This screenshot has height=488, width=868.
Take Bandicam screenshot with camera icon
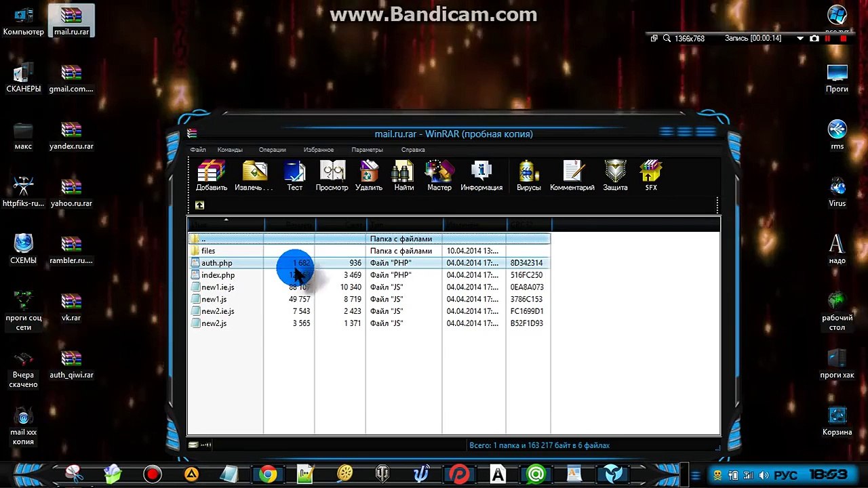[x=814, y=39]
